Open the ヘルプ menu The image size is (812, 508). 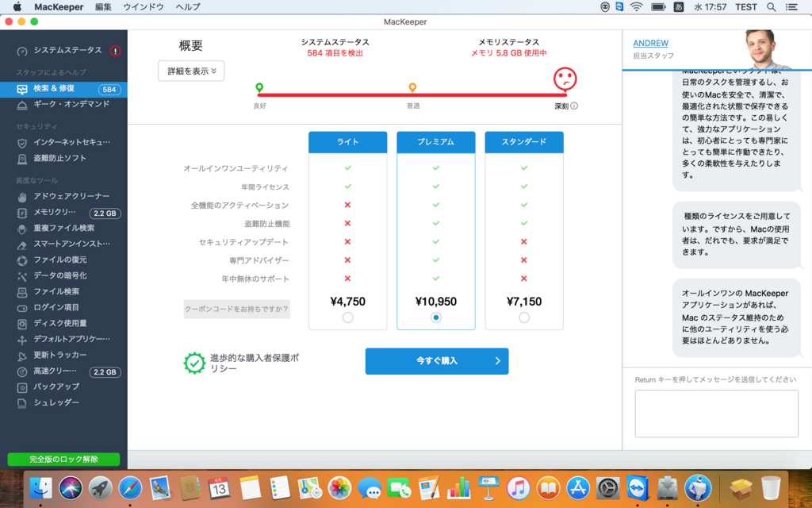coord(188,6)
